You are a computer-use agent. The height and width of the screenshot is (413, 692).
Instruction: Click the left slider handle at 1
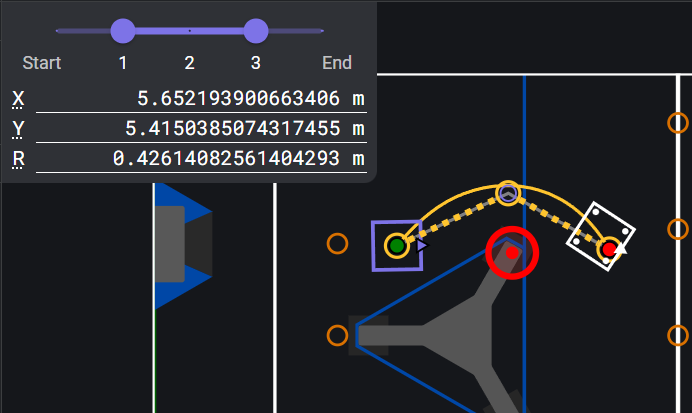coord(123,31)
